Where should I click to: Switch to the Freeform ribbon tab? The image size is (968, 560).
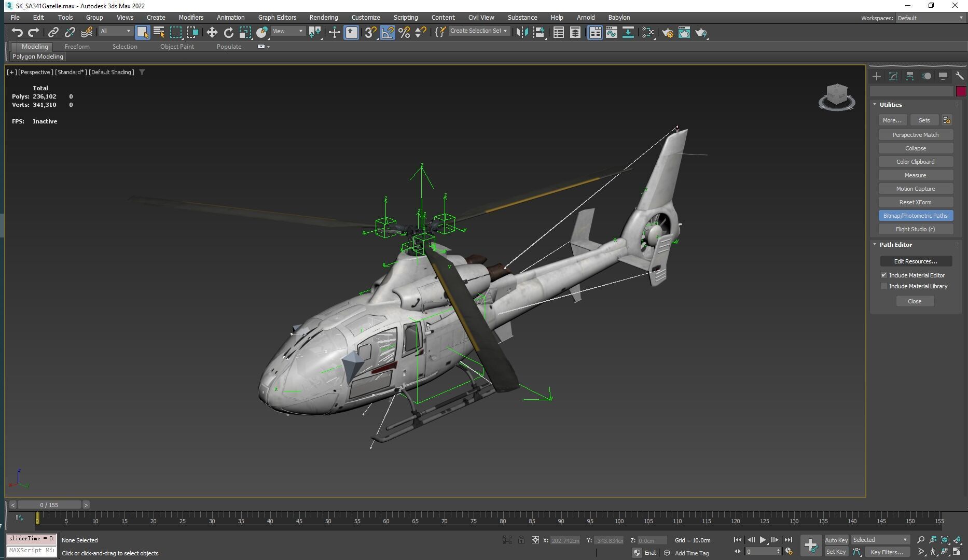77,47
